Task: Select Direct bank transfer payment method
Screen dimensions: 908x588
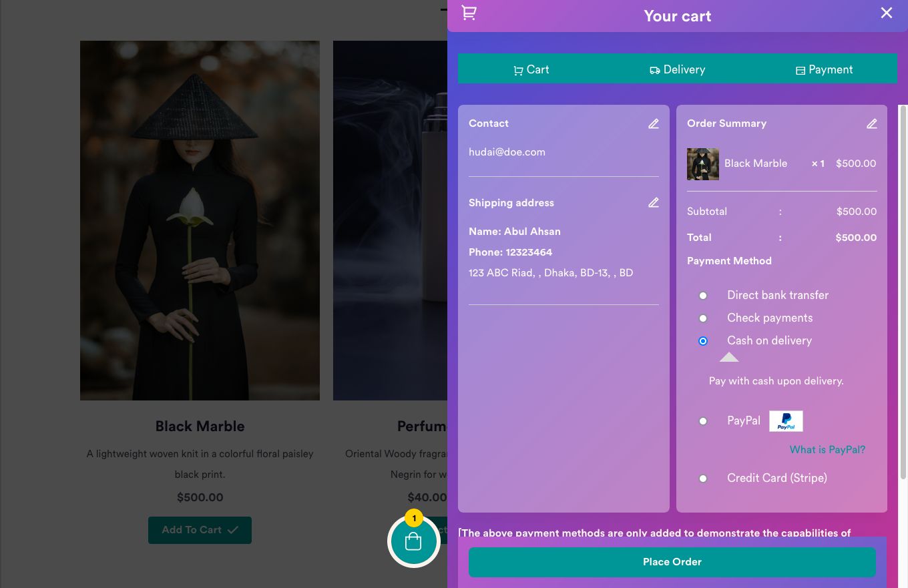Action: 703,295
